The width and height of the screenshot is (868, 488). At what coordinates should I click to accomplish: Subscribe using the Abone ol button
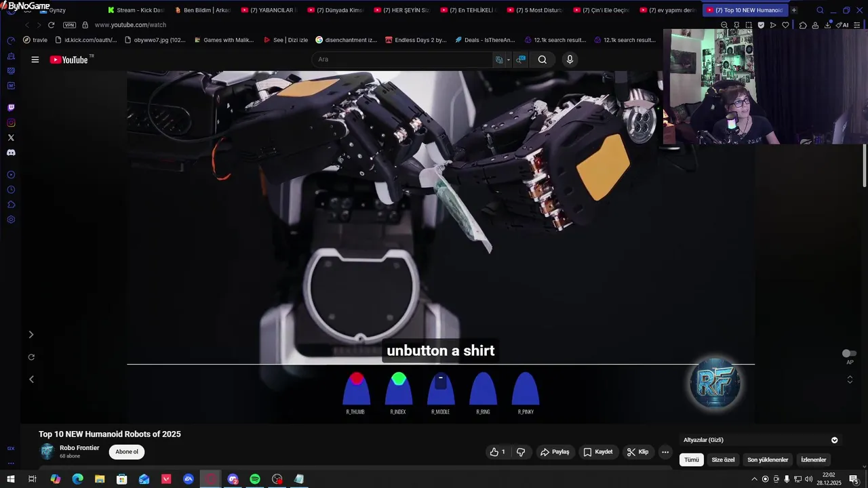click(x=127, y=452)
